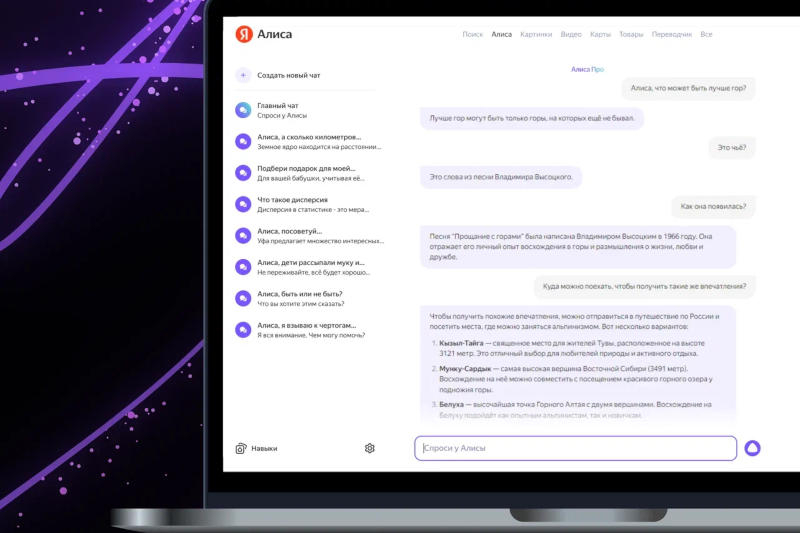Click the Алиса Про link
Screen dimensions: 800x533
tap(587, 69)
